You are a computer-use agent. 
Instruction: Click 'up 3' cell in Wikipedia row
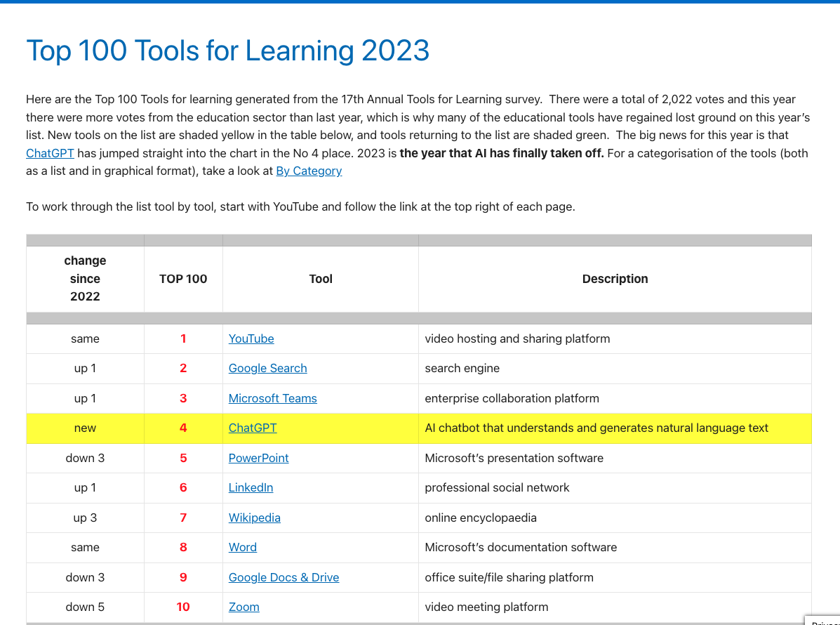(x=85, y=518)
